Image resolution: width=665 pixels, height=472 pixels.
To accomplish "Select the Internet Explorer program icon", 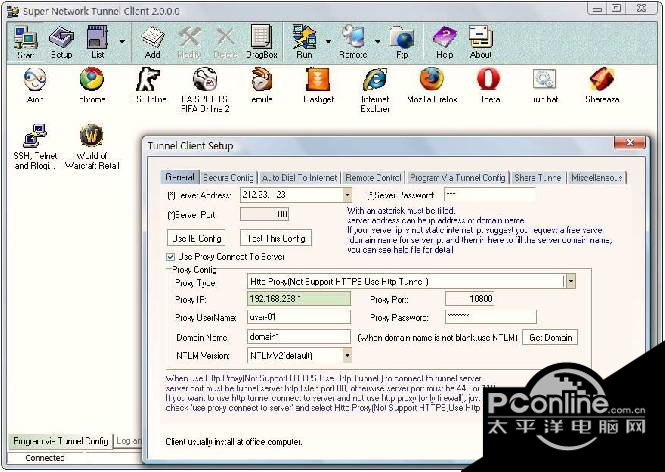I will pos(375,89).
